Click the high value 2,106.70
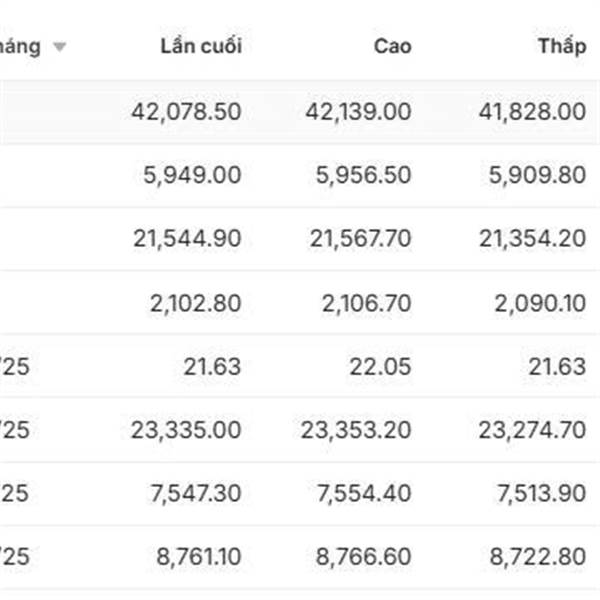Image resolution: width=600 pixels, height=600 pixels. pos(367,303)
